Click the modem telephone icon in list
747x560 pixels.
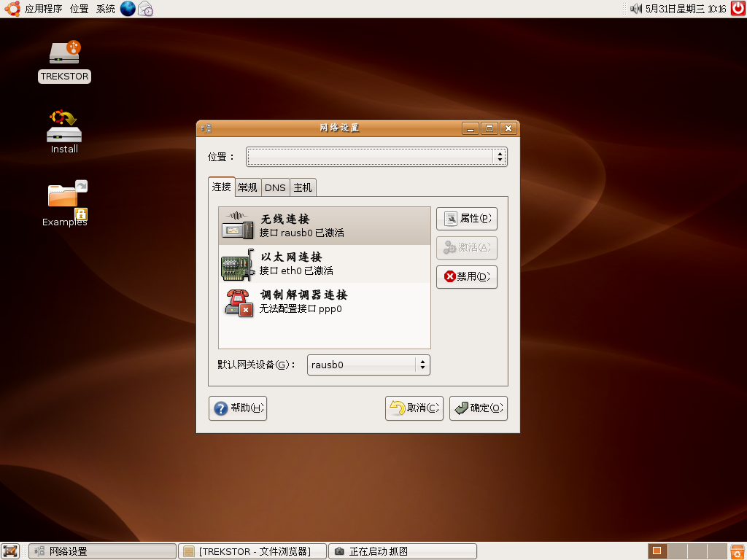click(239, 303)
